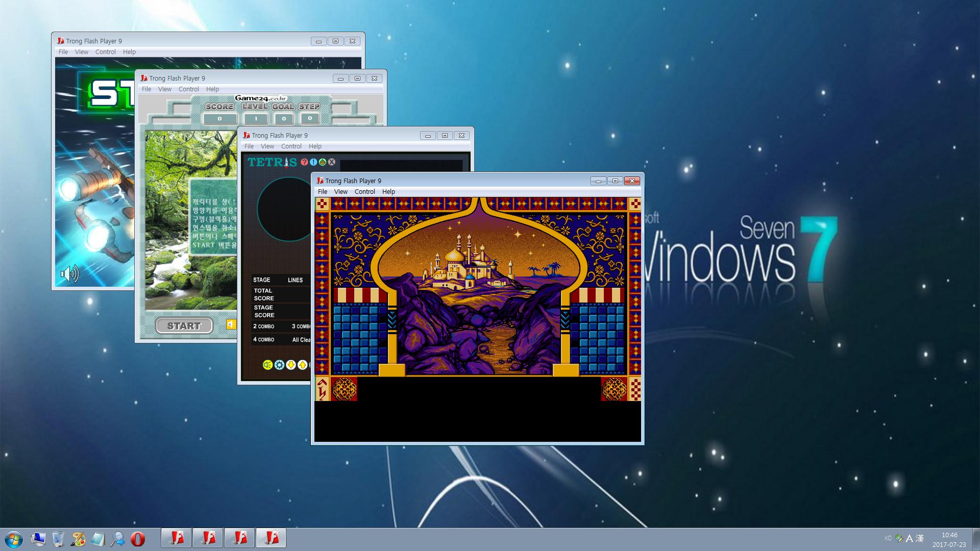
Task: Click Game24.co.kr logo in forest game
Action: (261, 98)
